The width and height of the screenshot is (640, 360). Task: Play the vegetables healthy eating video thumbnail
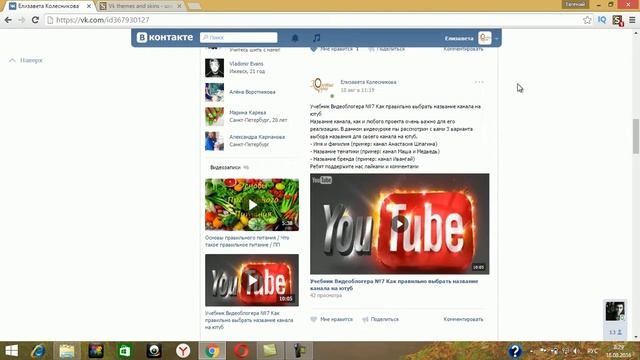click(252, 204)
